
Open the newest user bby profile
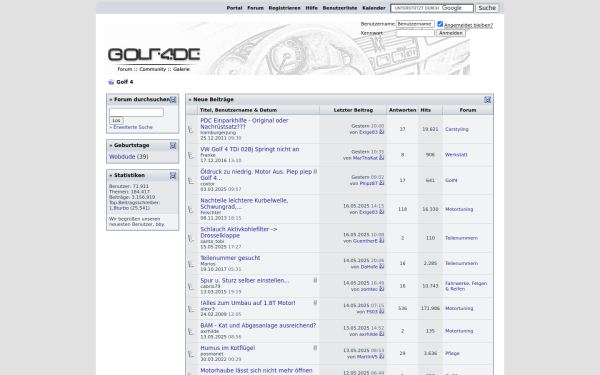[160, 224]
